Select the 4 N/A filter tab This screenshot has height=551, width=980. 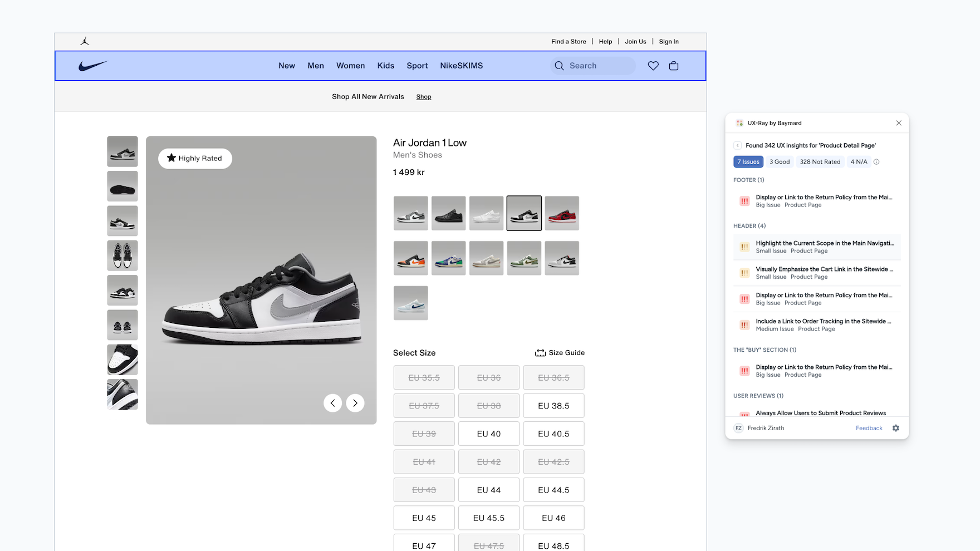pos(859,162)
